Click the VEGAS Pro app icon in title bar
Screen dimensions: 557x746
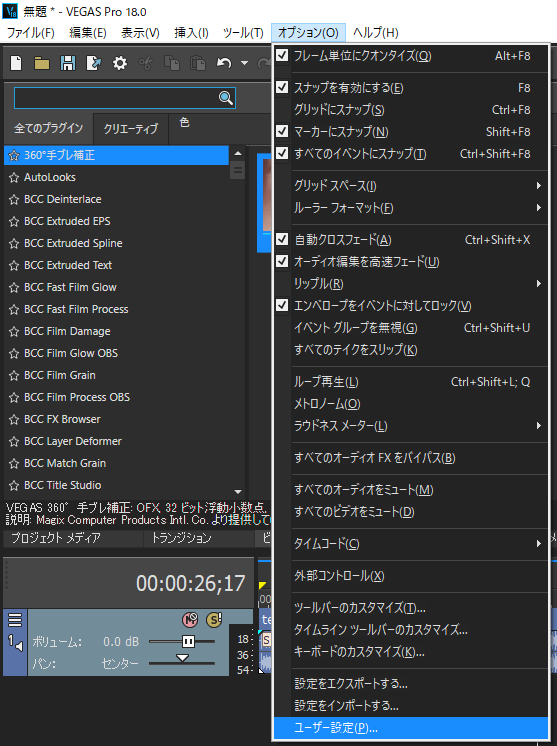point(10,11)
